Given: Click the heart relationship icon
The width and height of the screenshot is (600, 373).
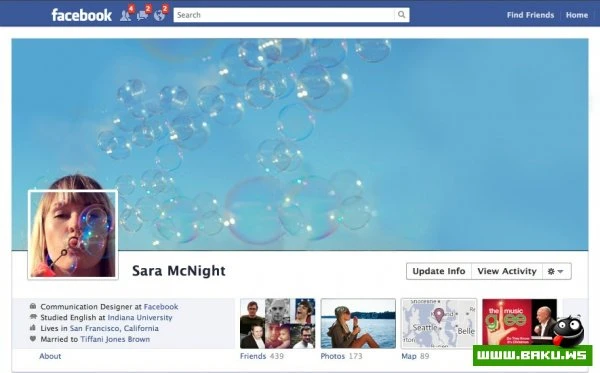Looking at the screenshot, I should pos(33,339).
